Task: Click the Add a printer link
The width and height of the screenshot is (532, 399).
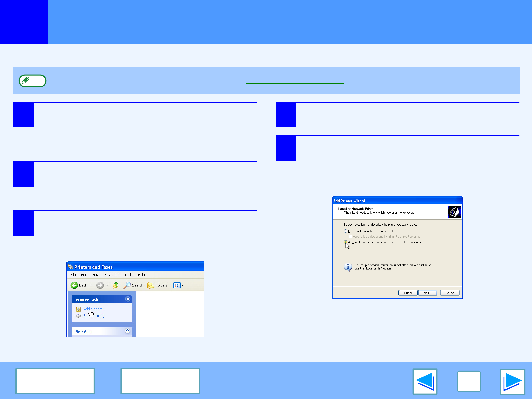Action: (x=94, y=309)
